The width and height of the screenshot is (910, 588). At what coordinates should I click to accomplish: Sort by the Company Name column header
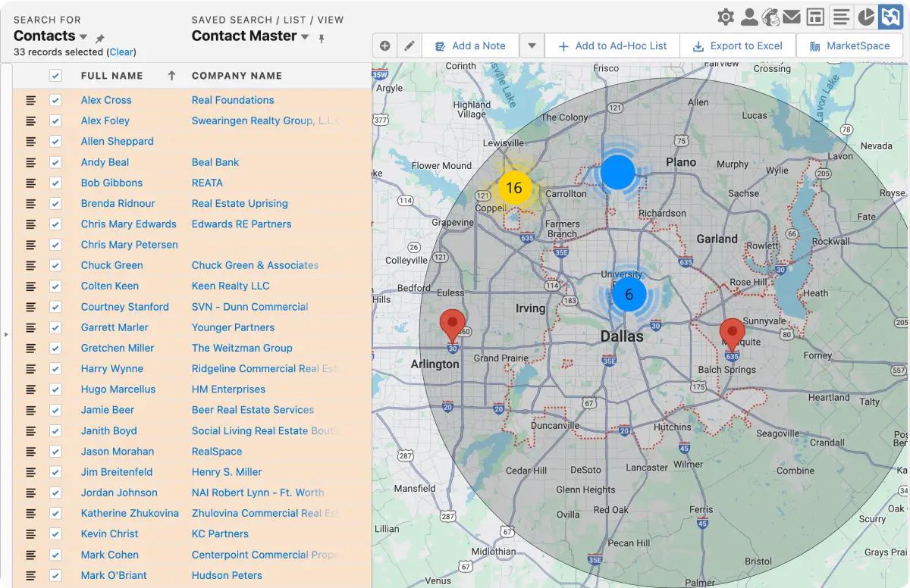[x=237, y=76]
